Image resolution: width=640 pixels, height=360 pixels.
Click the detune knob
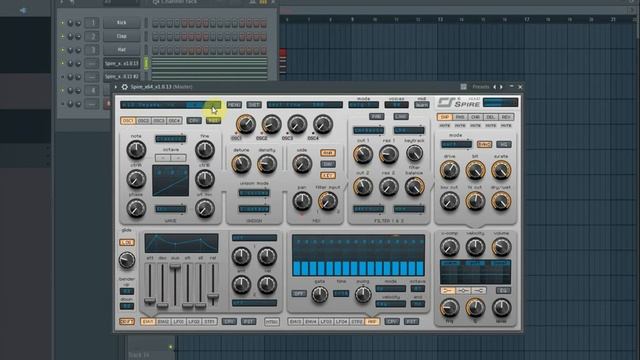pyautogui.click(x=241, y=164)
